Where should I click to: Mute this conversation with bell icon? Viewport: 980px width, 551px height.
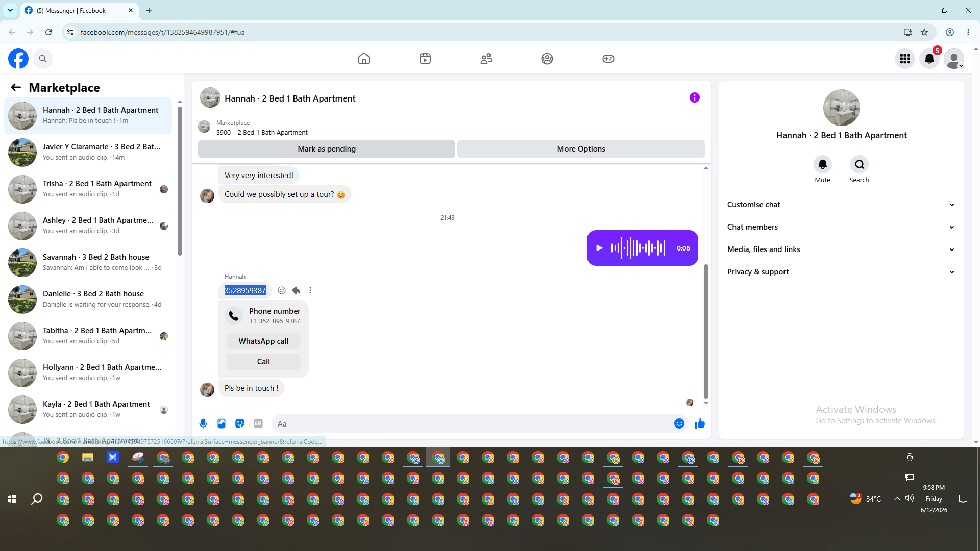click(823, 164)
